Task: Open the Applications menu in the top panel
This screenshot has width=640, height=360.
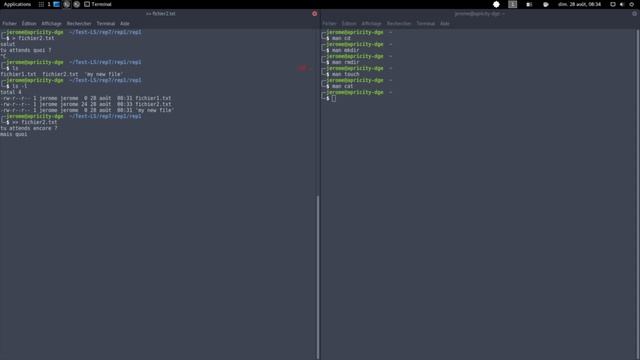Action: (17, 4)
